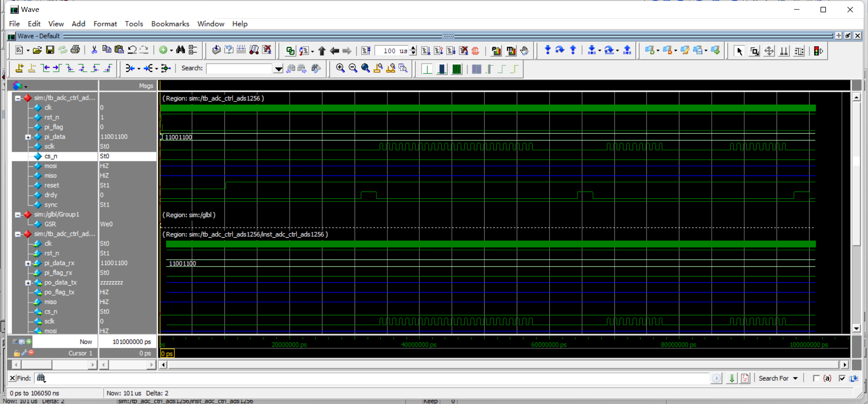Click the waveform vertical scrollbar down arrow
The height and width of the screenshot is (404, 868).
click(857, 329)
